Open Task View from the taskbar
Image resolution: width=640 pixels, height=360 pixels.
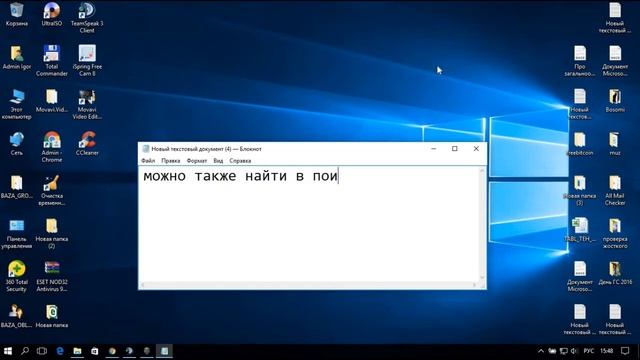tap(42, 351)
